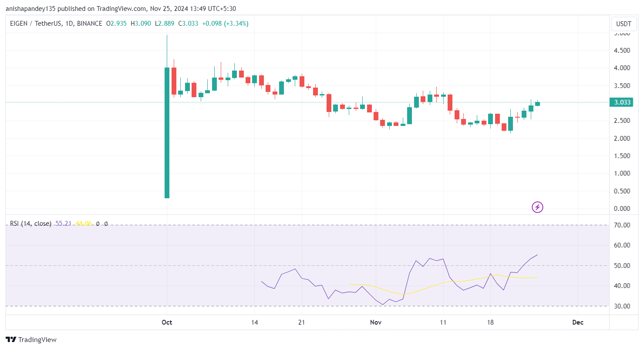The width and height of the screenshot is (644, 349).
Task: Click the Oct date label on time axis
Action: [167, 322]
